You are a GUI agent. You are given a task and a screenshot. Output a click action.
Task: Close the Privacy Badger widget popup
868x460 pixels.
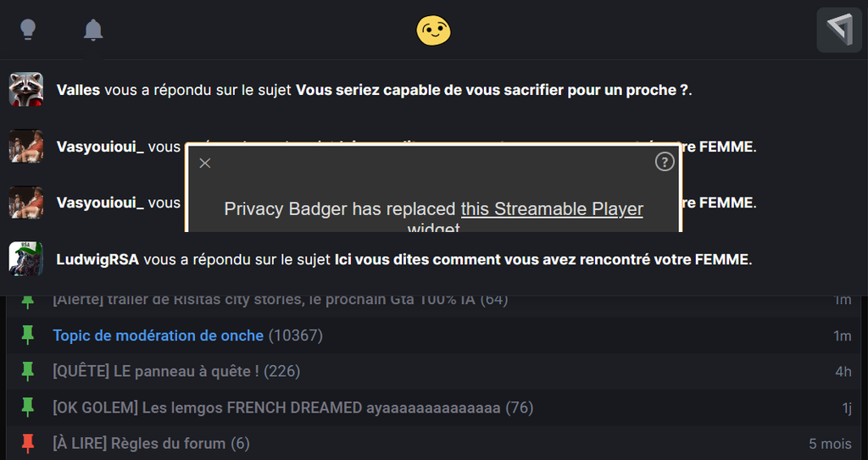205,163
